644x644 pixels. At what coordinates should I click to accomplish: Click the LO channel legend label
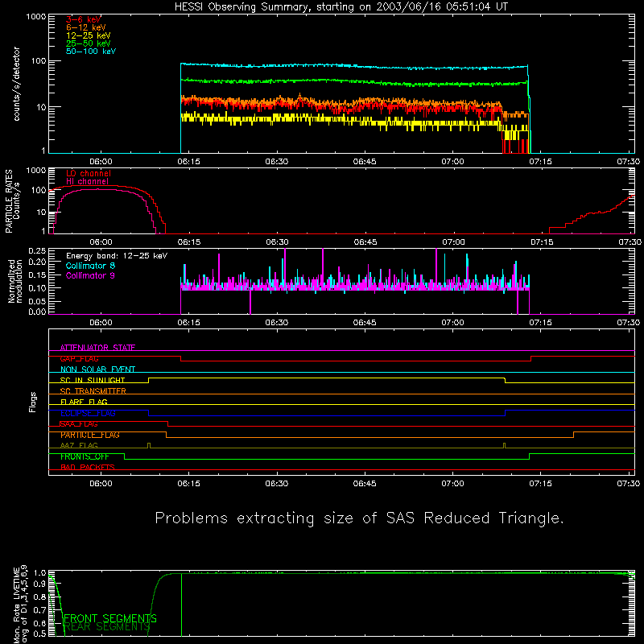[89, 173]
